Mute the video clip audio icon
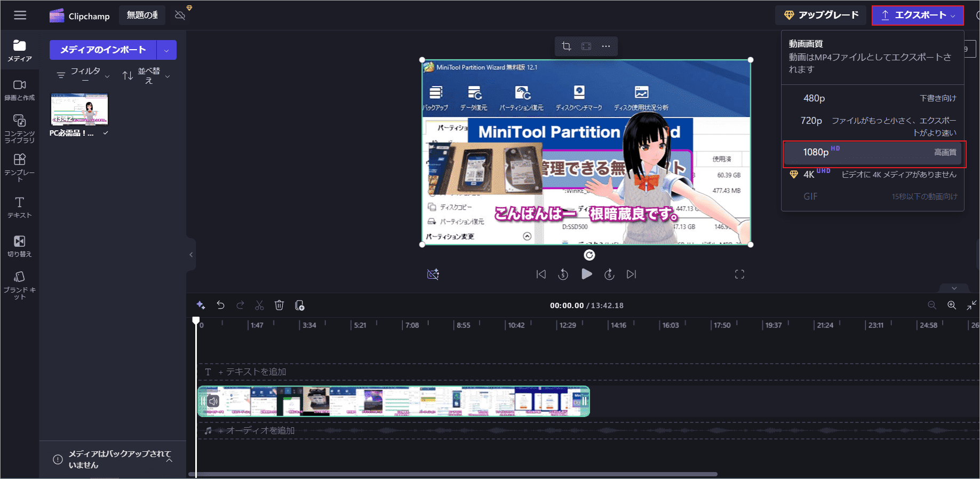Screen dimensions: 980x479 (x=213, y=402)
